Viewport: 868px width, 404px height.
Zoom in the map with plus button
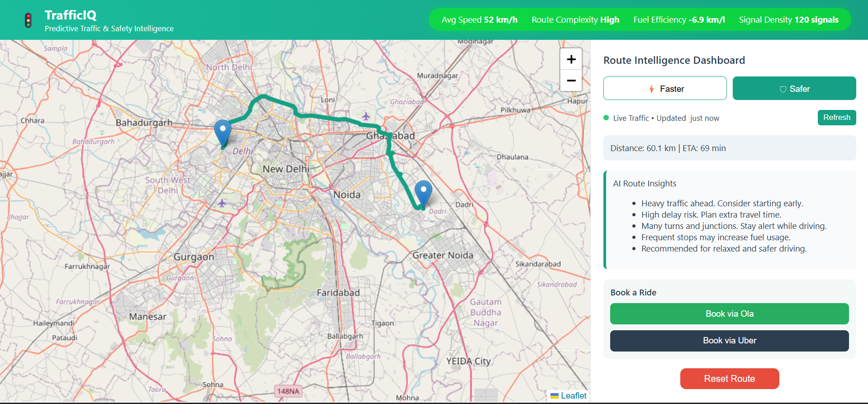571,59
